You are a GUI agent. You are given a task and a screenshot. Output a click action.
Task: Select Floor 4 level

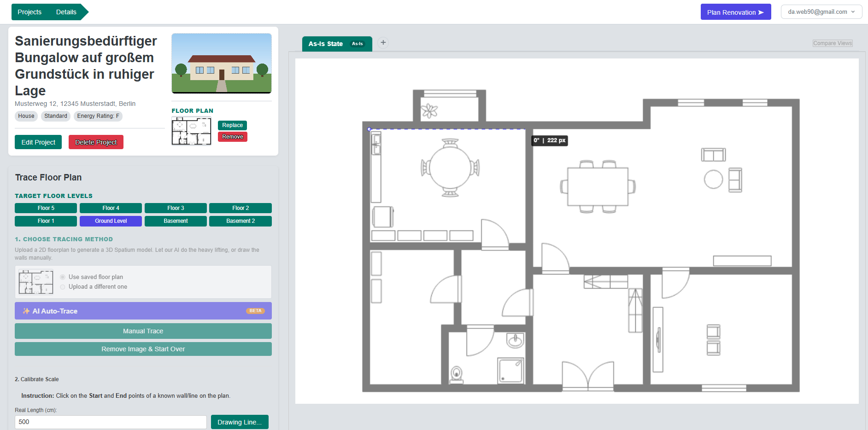coord(111,208)
